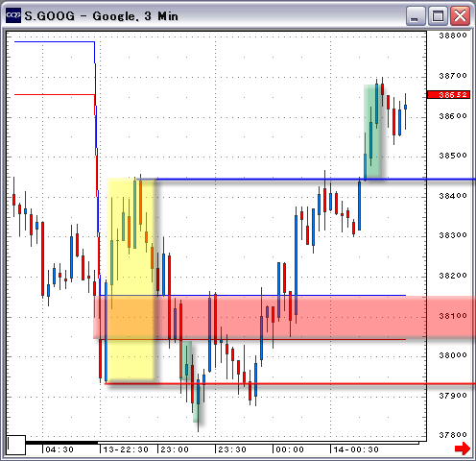Click the 04:30 time axis label
Viewport: 476px width, 461px height.
pos(59,449)
